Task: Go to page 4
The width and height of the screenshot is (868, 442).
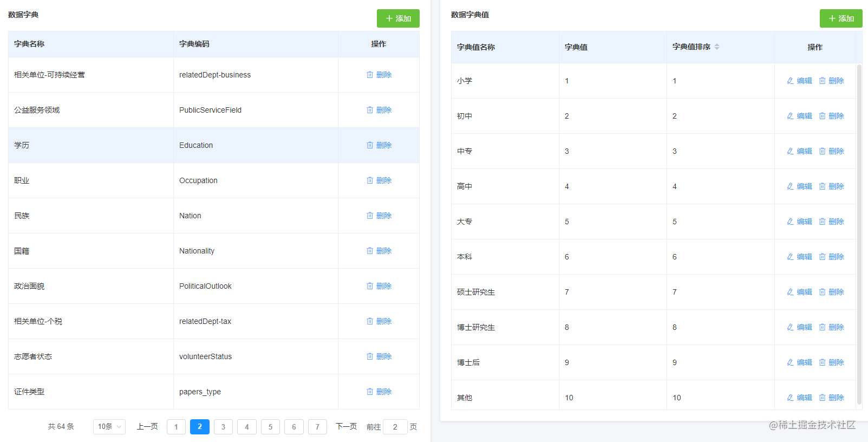Action: click(x=247, y=427)
